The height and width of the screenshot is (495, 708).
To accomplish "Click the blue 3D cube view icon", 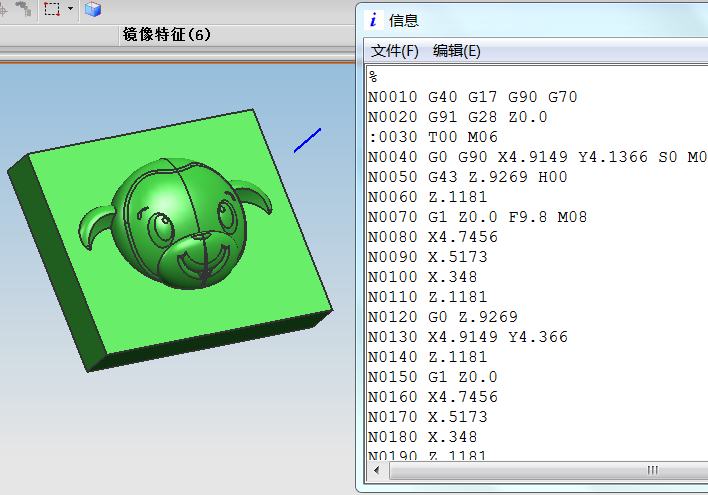I will [x=93, y=9].
